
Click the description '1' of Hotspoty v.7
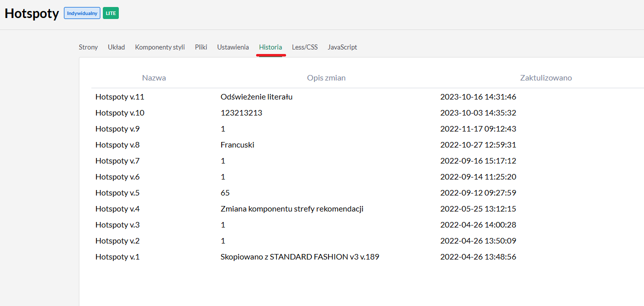tap(223, 161)
